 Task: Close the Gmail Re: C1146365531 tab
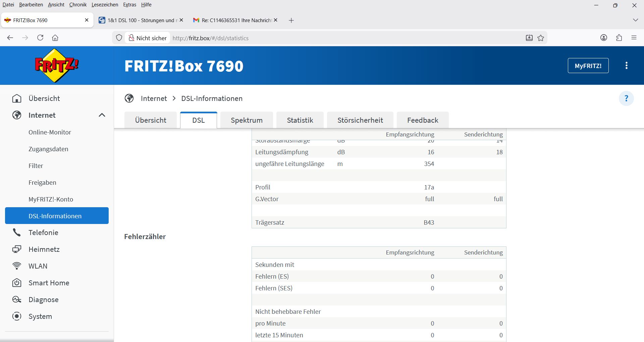[275, 20]
